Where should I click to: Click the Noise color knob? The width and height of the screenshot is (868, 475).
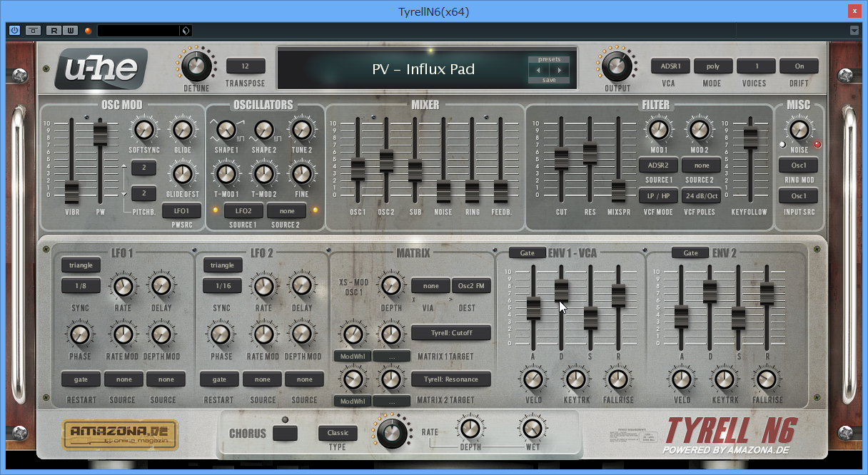coord(799,130)
